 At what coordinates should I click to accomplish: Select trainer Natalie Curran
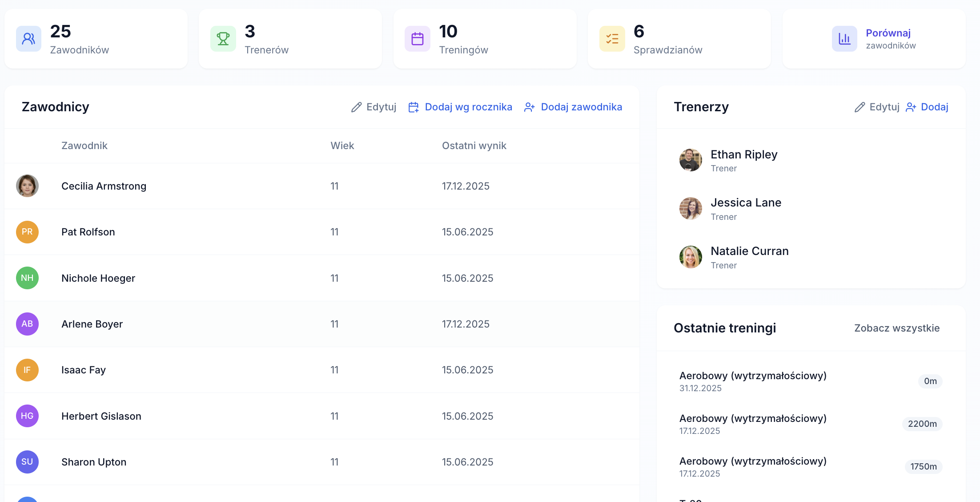pos(750,251)
